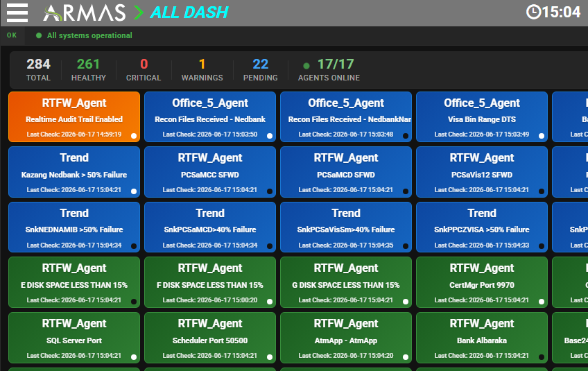Click the 17/17 AGENTS ONLINE stat
This screenshot has width=588, height=371.
pos(329,69)
